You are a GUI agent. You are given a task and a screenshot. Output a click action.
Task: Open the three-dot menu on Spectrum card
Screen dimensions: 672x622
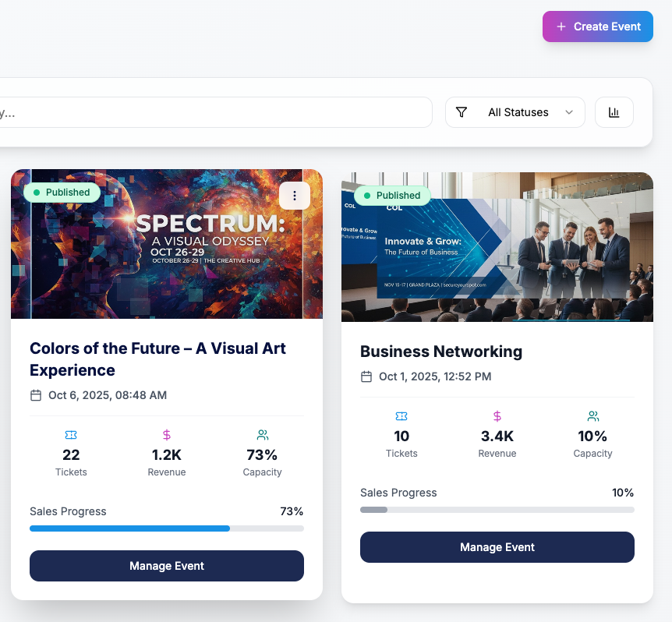tap(295, 196)
